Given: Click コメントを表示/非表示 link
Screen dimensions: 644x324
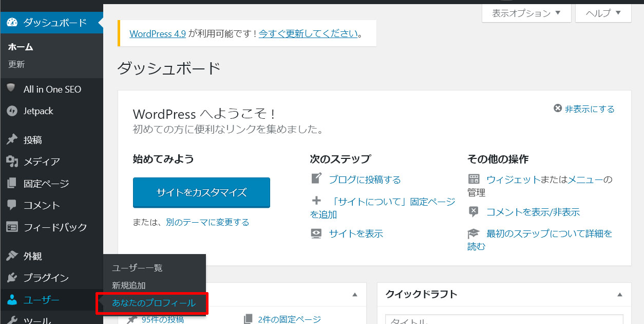Looking at the screenshot, I should click(533, 212).
